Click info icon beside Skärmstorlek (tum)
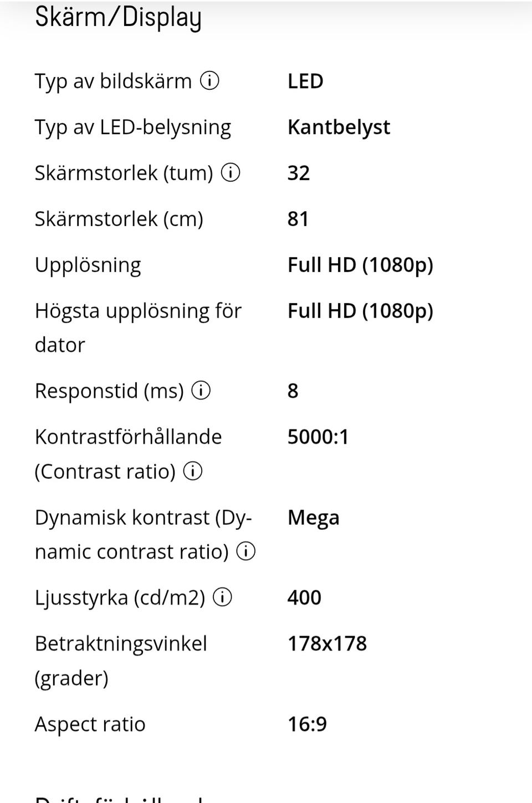 click(231, 173)
